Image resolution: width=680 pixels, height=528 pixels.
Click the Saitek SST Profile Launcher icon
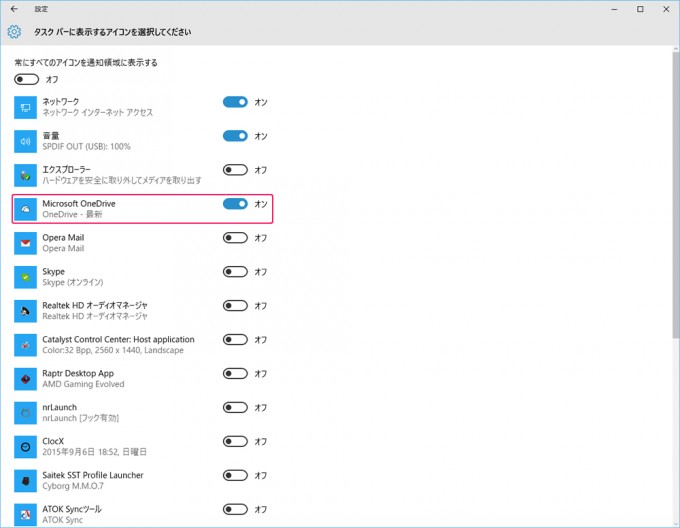(x=25, y=481)
